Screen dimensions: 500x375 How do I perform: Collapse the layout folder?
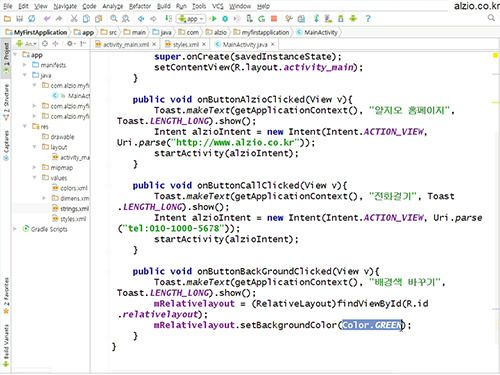point(34,147)
